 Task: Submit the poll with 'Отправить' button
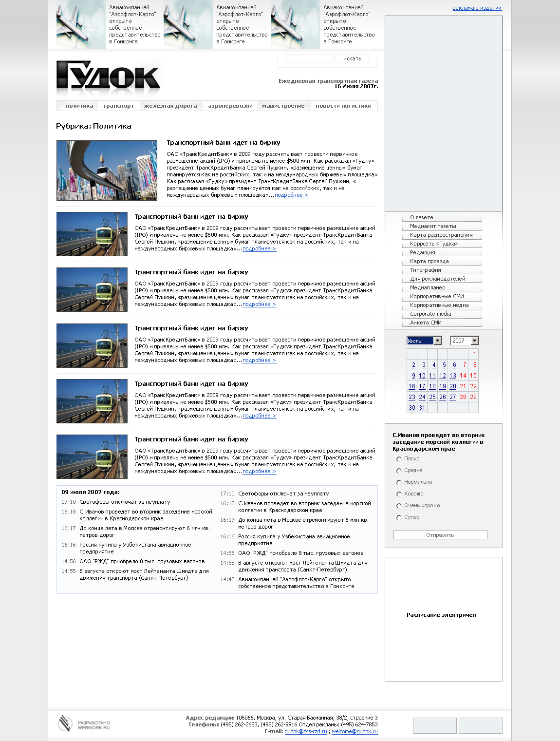pos(440,535)
